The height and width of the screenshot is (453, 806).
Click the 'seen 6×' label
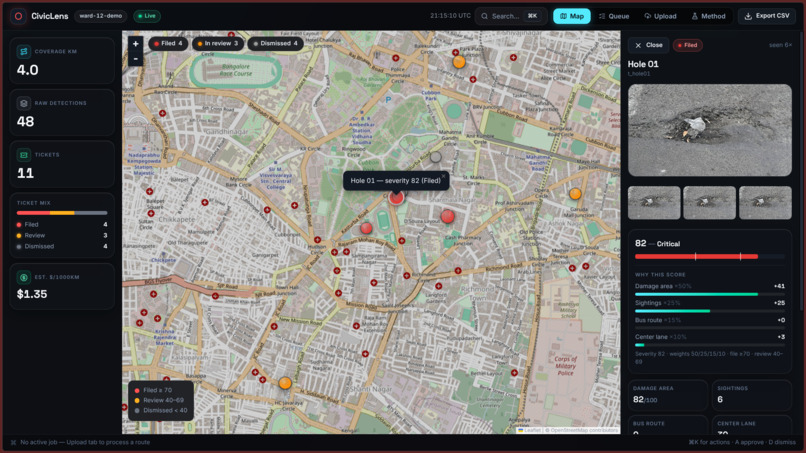coord(780,45)
